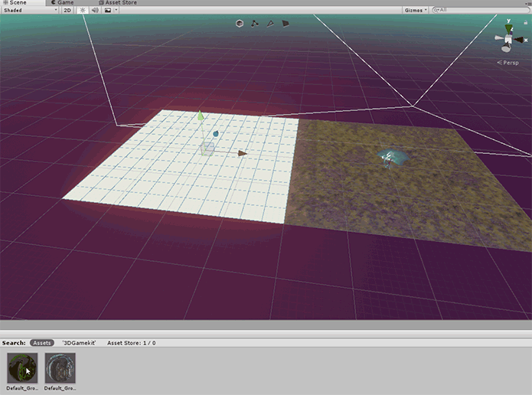Viewport: 532px width, 395px height.
Task: Click the green Y-axis cone on orientation gizmo
Action: [508, 28]
